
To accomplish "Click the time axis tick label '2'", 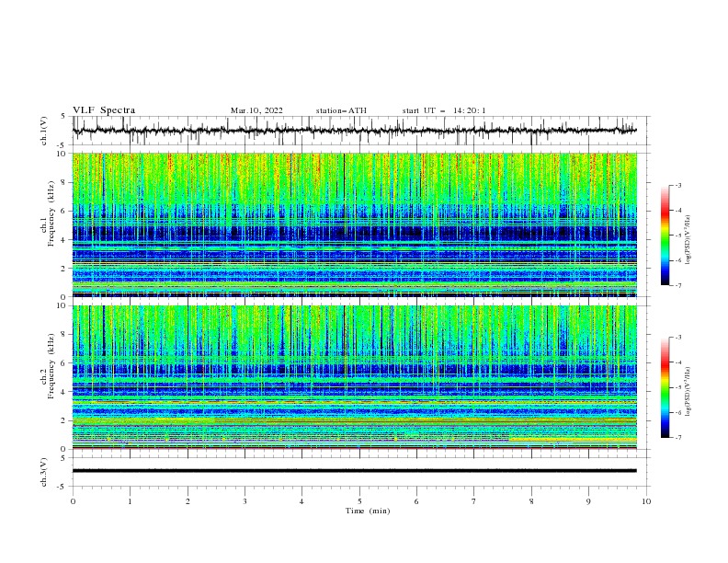I will (x=188, y=501).
